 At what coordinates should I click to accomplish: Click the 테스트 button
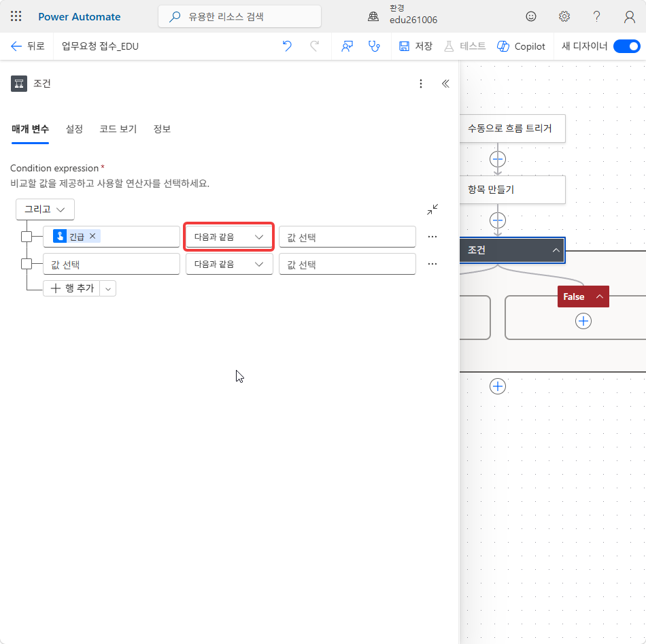click(x=464, y=46)
